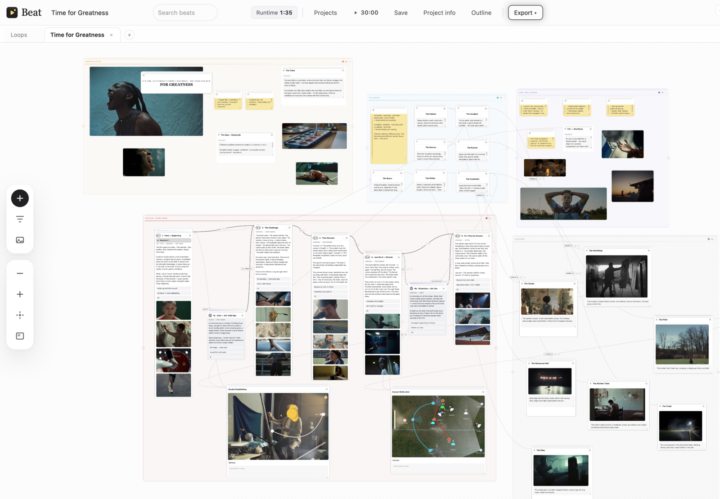
Task: Click the play icon next to 30:00
Action: tap(355, 13)
